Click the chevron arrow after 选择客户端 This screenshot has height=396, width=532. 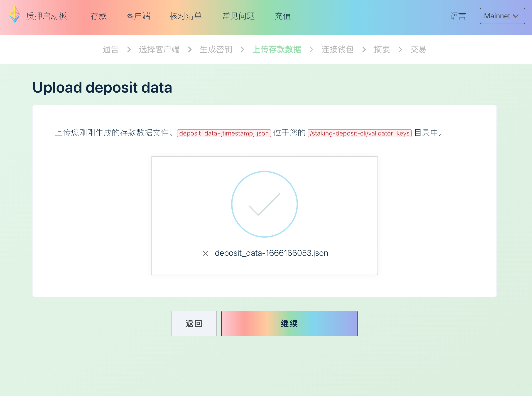click(x=190, y=49)
